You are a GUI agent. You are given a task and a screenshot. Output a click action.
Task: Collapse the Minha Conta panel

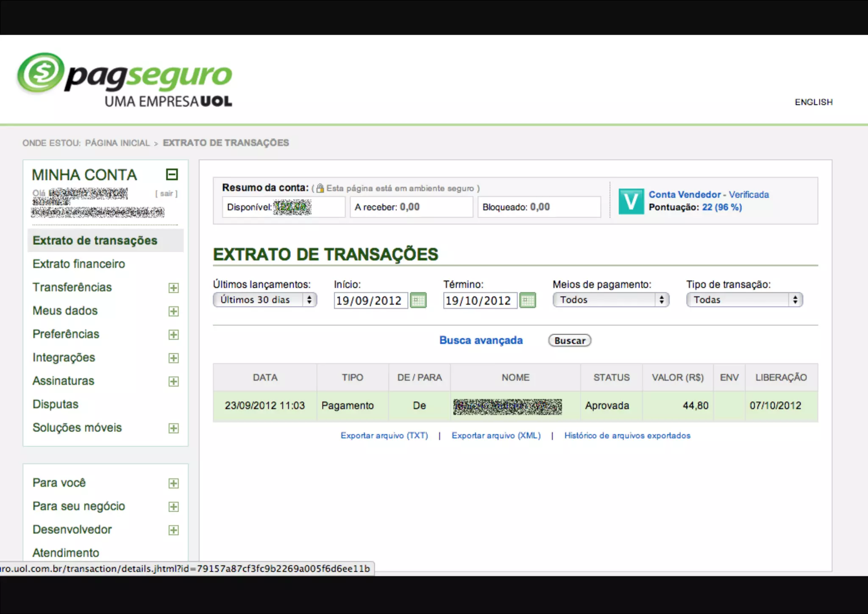172,175
